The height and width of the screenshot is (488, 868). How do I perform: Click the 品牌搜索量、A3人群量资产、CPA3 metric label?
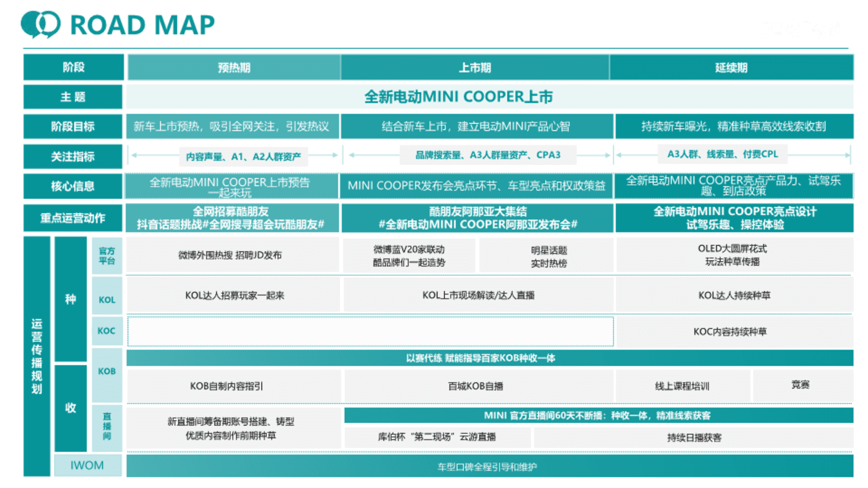[488, 155]
